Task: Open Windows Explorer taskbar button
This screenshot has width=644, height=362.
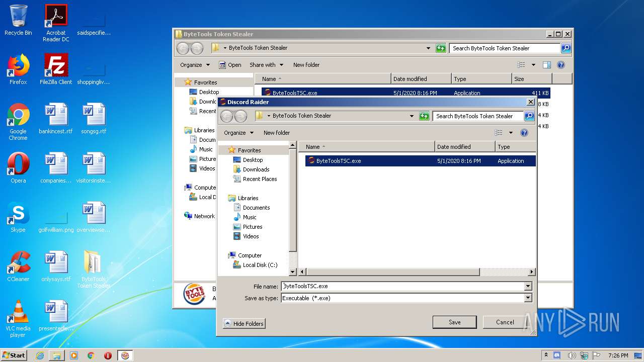Action: [57, 355]
